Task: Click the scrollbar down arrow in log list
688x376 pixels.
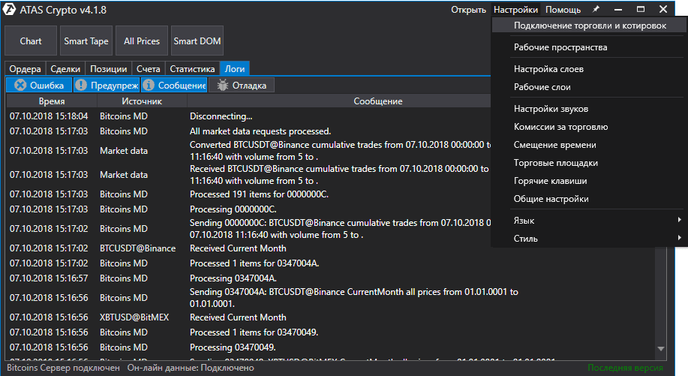Action: point(661,349)
